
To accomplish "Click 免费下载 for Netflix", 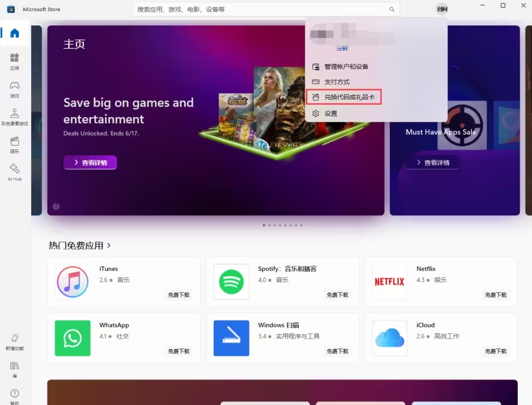I will click(496, 295).
